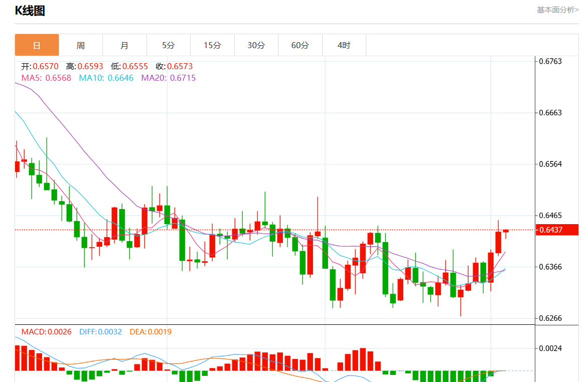Open the 60分 interval tab
The height and width of the screenshot is (382, 588).
(300, 45)
